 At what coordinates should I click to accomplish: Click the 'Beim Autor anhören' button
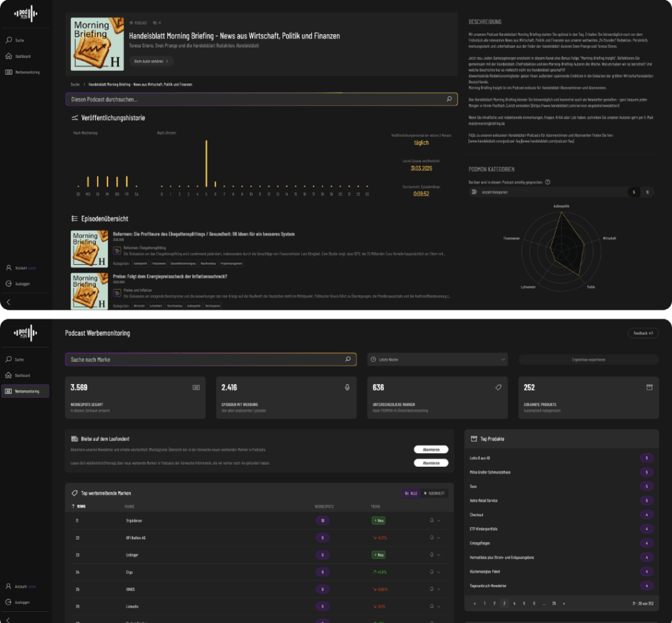(151, 61)
